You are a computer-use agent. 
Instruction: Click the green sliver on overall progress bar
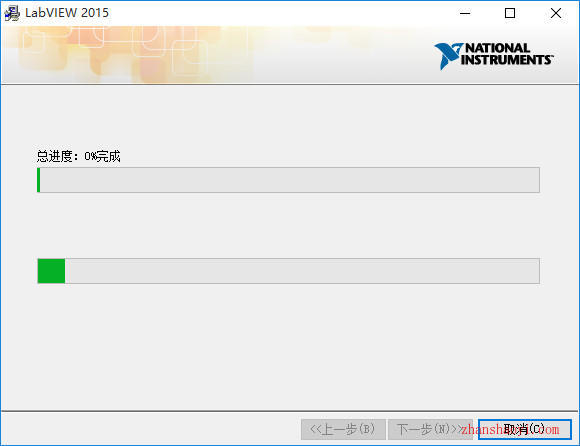(38, 180)
